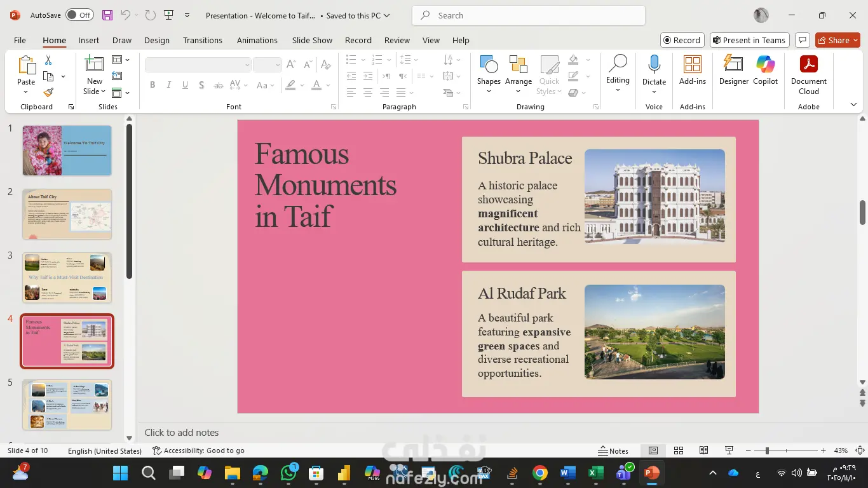Switch to the Design tab
The width and height of the screenshot is (868, 488).
click(x=156, y=40)
